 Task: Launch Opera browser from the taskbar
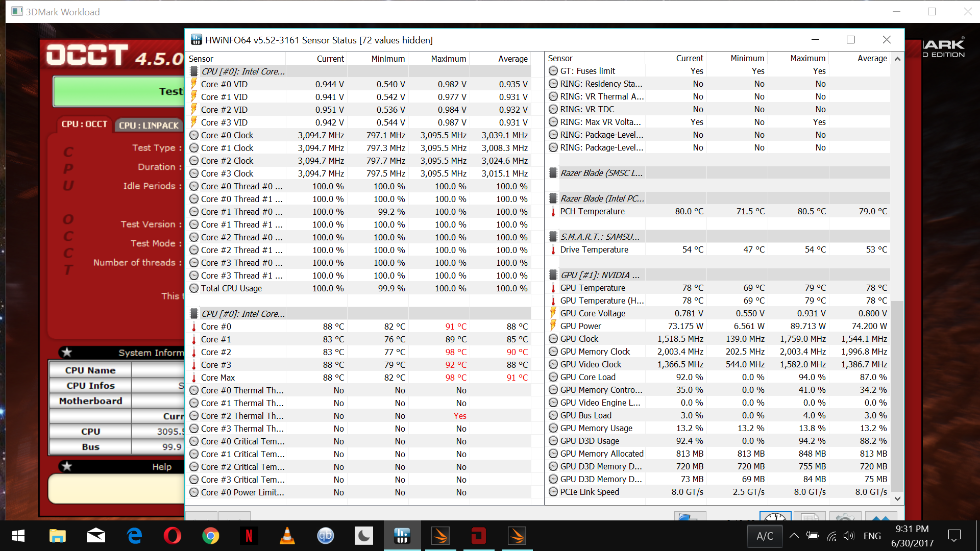pos(173,536)
